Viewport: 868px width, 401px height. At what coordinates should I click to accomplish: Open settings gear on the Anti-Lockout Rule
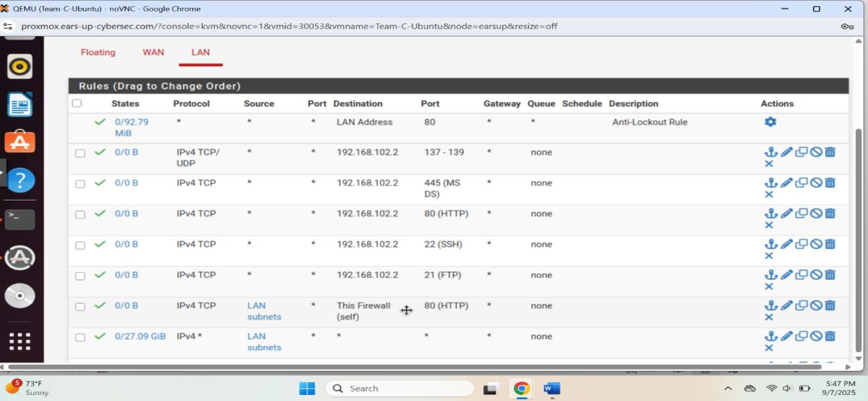click(770, 122)
